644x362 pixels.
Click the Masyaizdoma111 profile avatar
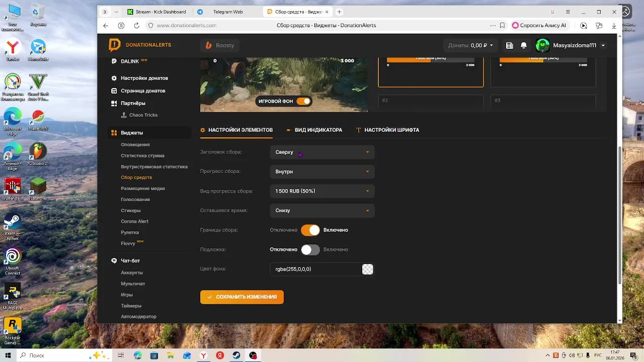542,45
